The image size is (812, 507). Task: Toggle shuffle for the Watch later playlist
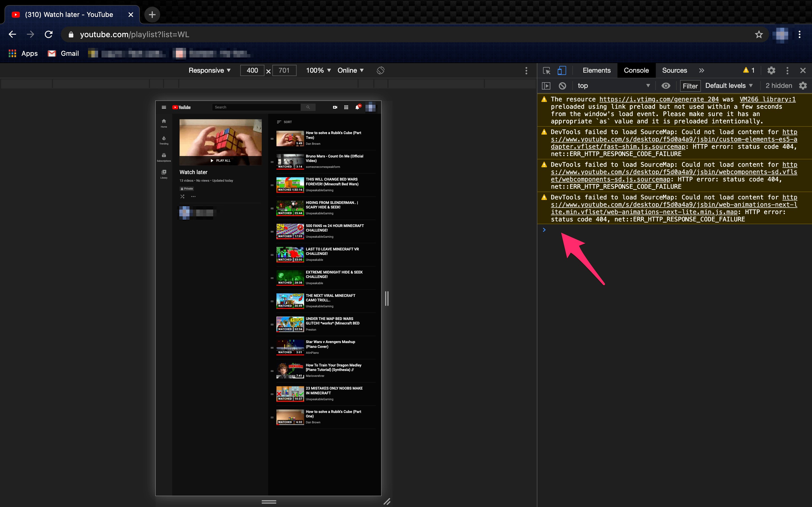tap(182, 197)
